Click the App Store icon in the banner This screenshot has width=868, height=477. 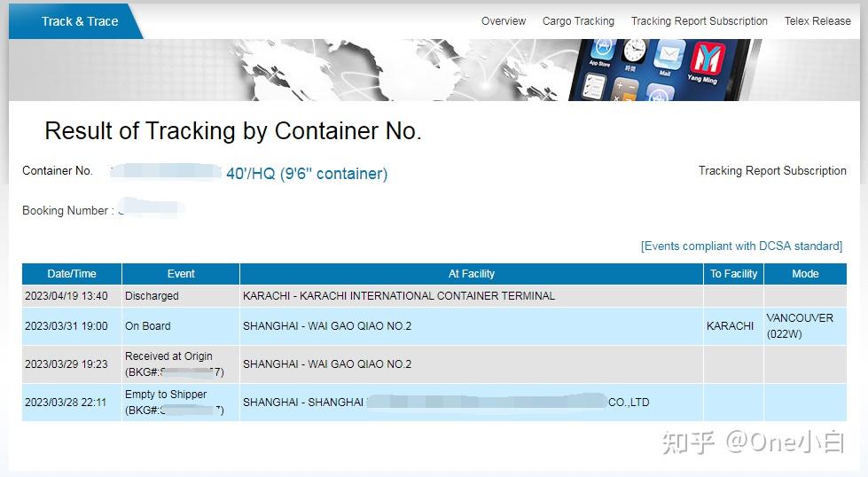(x=602, y=51)
